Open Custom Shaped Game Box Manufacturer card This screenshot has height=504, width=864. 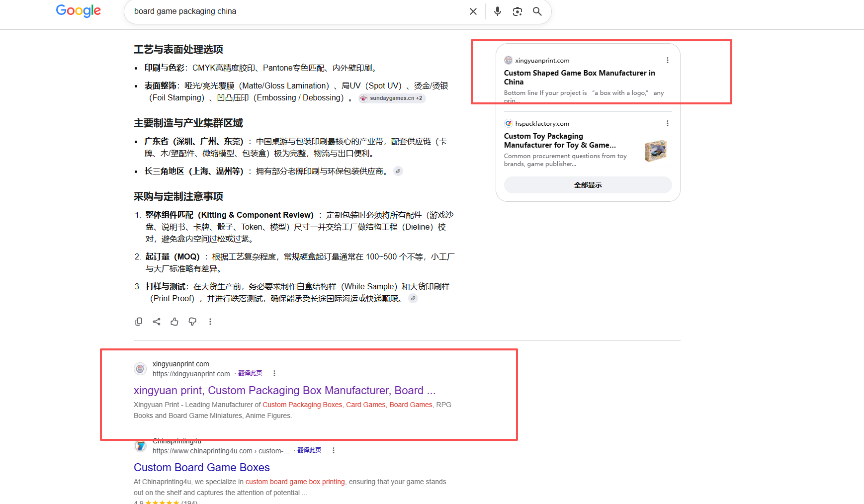580,78
